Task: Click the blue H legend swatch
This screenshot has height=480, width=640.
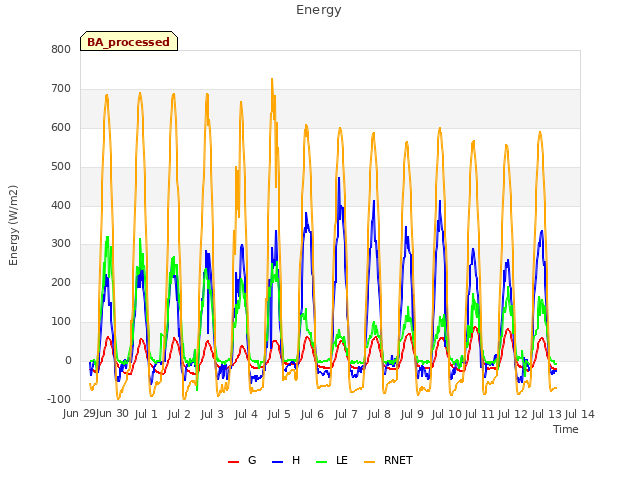Action: click(x=277, y=462)
